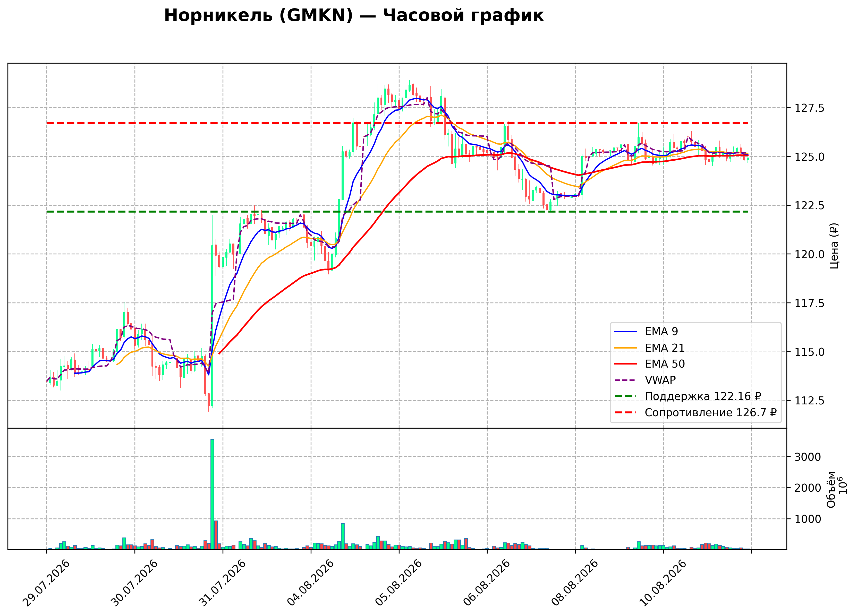The height and width of the screenshot is (616, 857).
Task: Click legend label Поддержка 122.16 ₽
Action: pyautogui.click(x=703, y=396)
